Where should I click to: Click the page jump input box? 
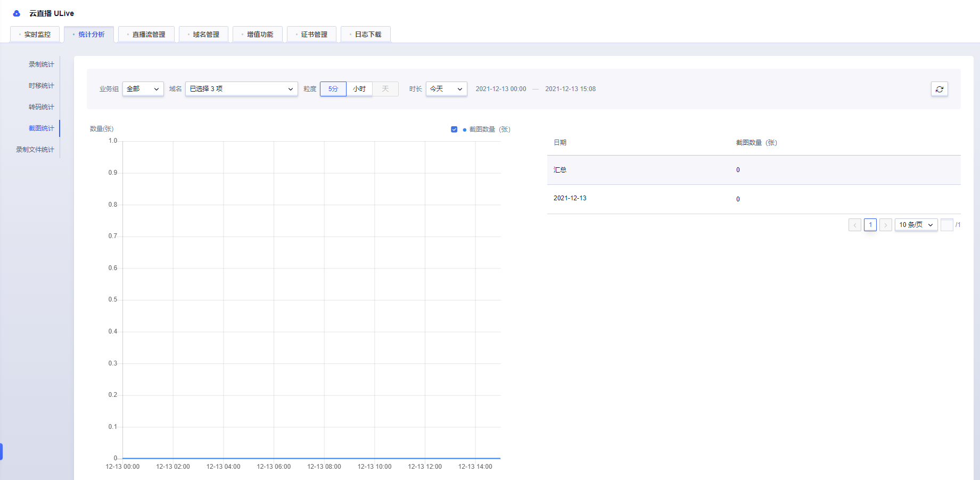point(947,225)
